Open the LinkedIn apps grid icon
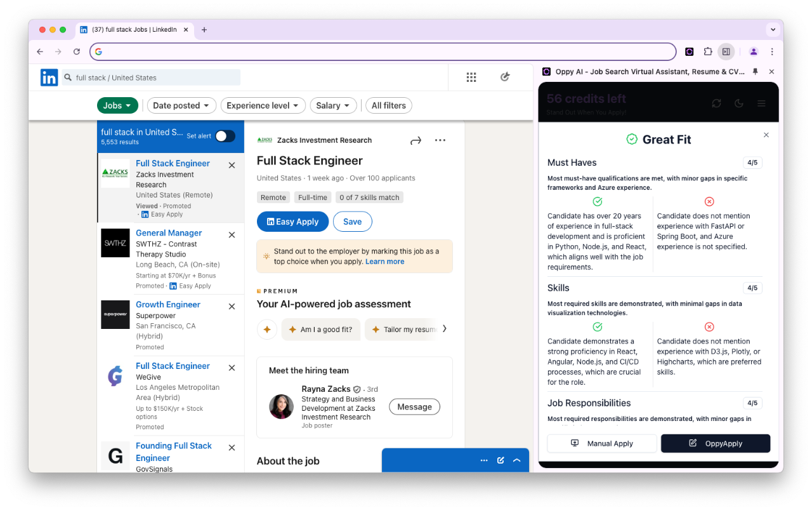This screenshot has width=812, height=508. [471, 76]
